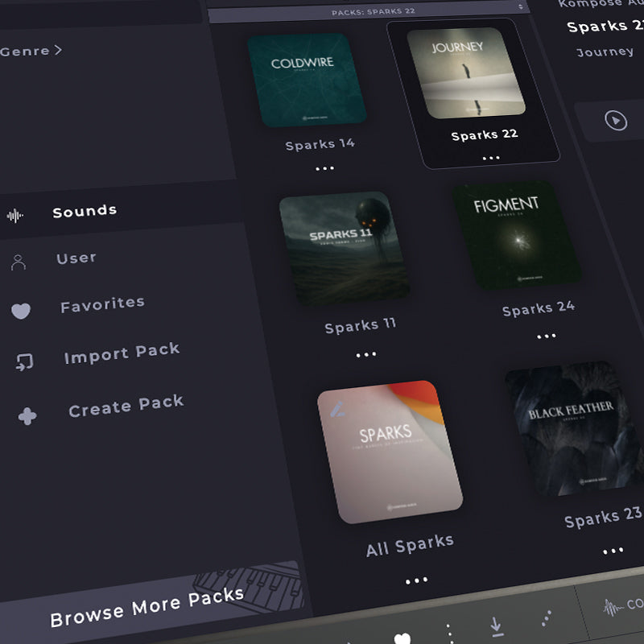
Task: Select the Black Feather pack cover
Action: tap(574, 428)
